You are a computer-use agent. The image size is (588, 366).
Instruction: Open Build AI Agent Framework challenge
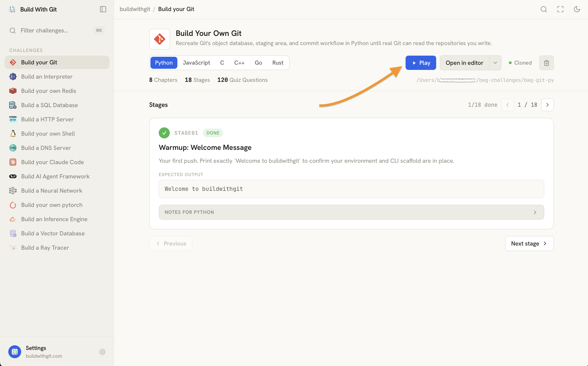click(57, 177)
